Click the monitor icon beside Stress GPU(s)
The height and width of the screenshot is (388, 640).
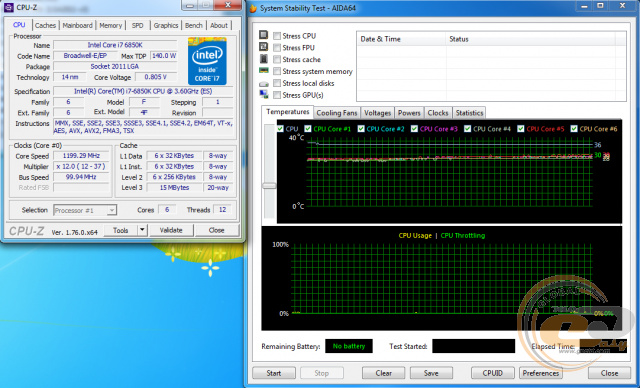point(264,94)
